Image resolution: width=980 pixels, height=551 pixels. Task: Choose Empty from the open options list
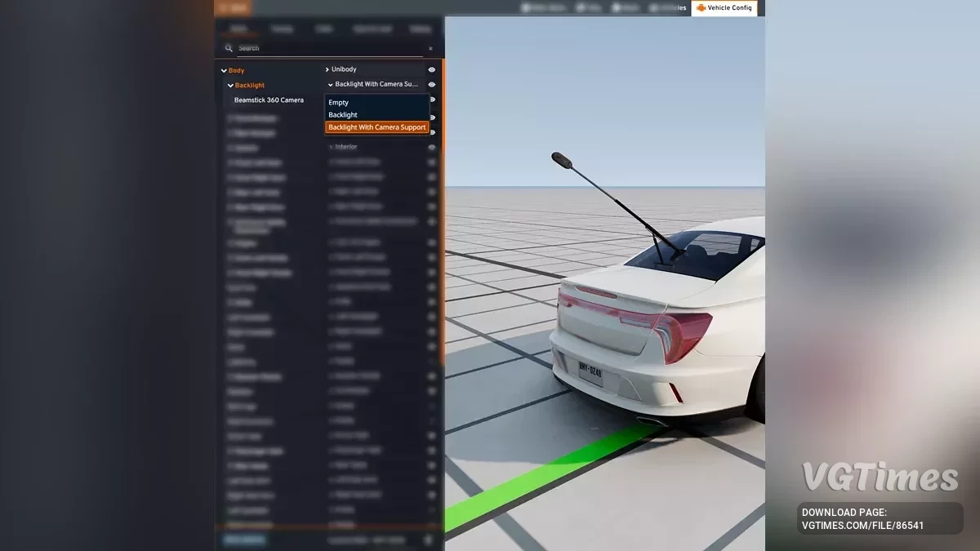tap(336, 102)
